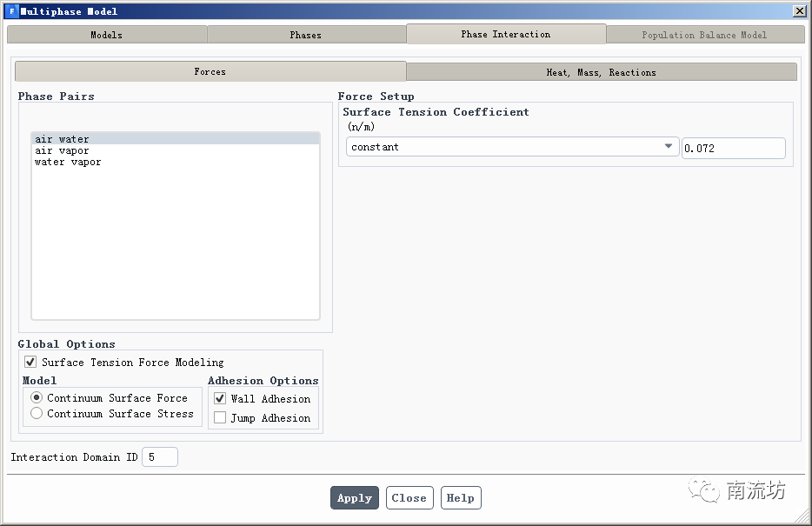
Task: Click the Close button
Action: point(409,497)
